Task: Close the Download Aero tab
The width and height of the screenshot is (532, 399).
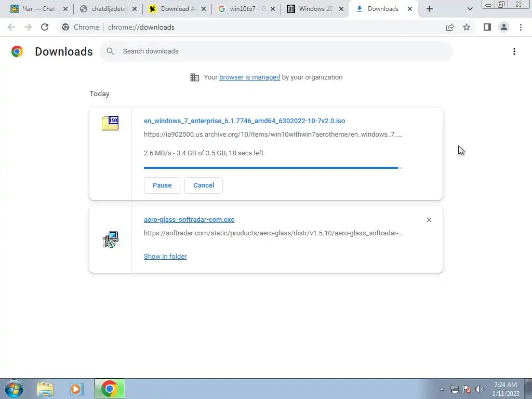Action: [x=204, y=9]
